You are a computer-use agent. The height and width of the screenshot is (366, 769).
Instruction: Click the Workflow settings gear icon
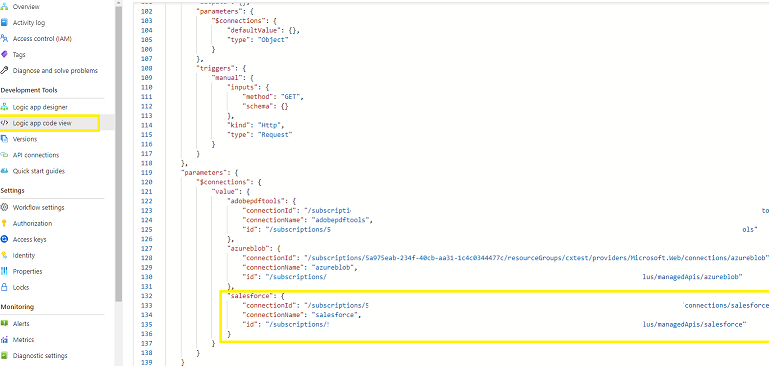pos(4,208)
